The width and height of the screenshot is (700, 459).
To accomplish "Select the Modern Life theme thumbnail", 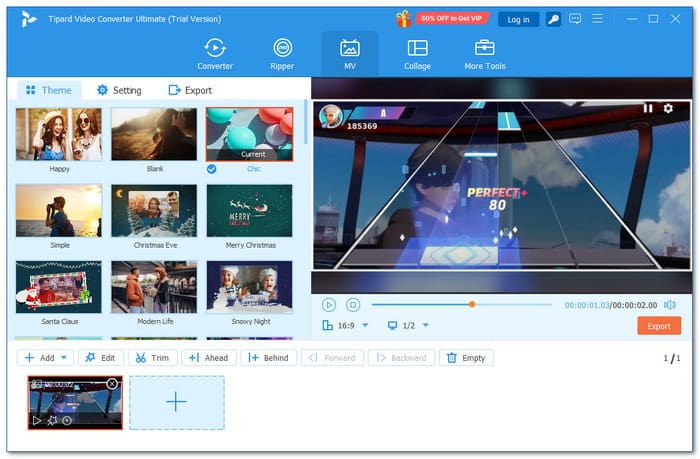I will point(154,287).
